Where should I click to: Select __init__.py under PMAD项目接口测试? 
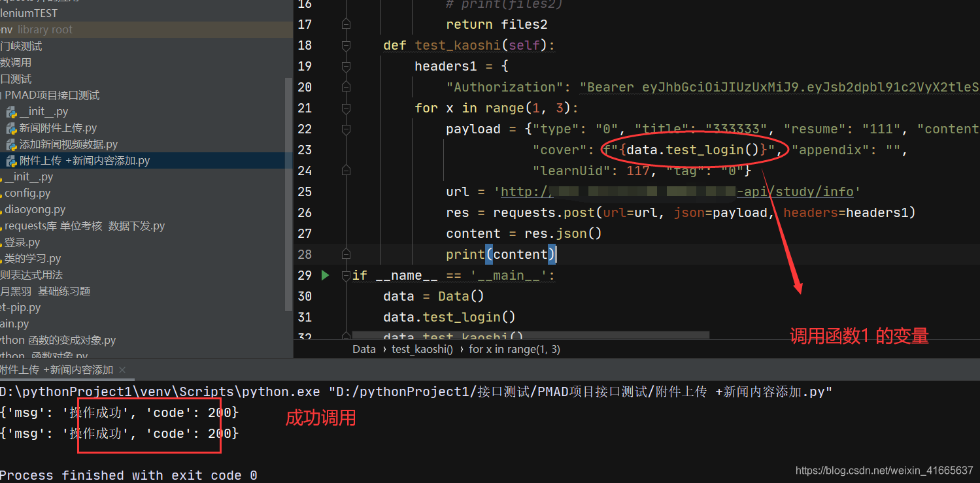point(44,112)
